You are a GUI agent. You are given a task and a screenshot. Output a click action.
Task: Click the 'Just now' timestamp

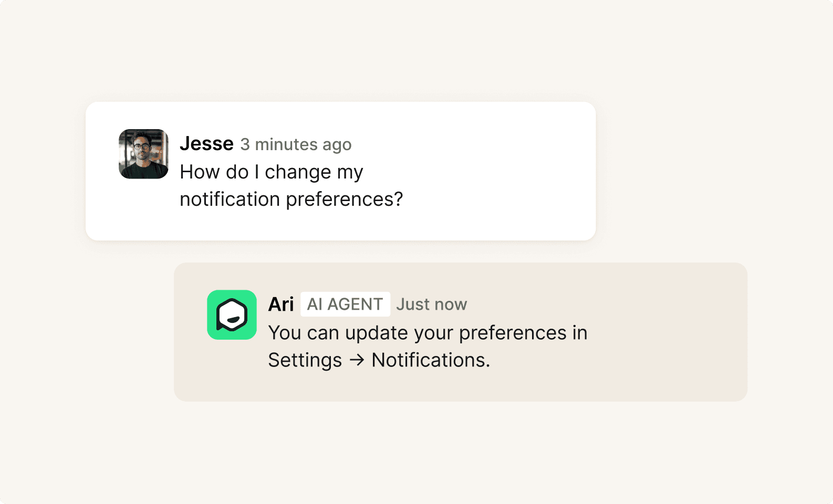pyautogui.click(x=431, y=304)
